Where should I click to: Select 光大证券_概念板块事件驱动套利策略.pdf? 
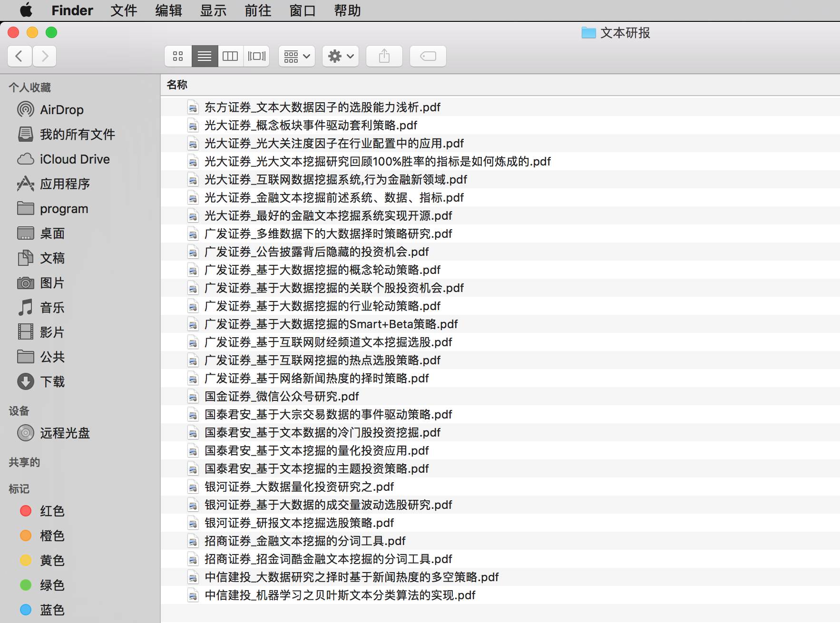[500, 125]
